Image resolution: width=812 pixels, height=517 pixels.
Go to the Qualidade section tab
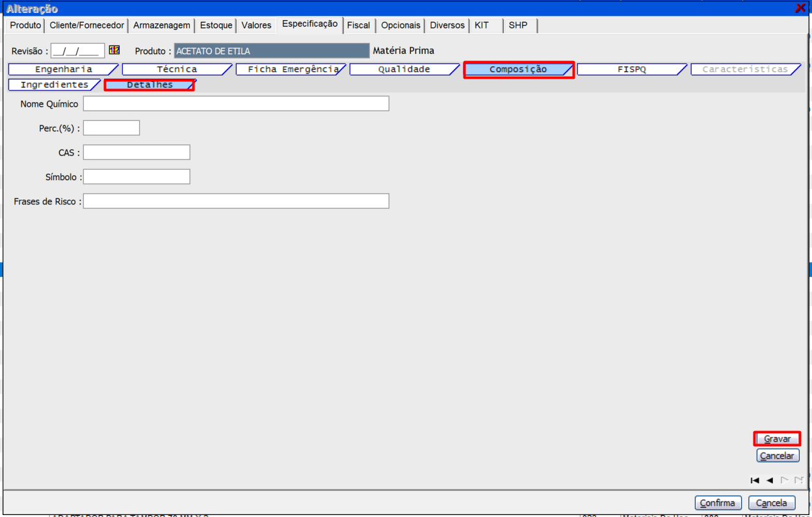click(x=404, y=70)
